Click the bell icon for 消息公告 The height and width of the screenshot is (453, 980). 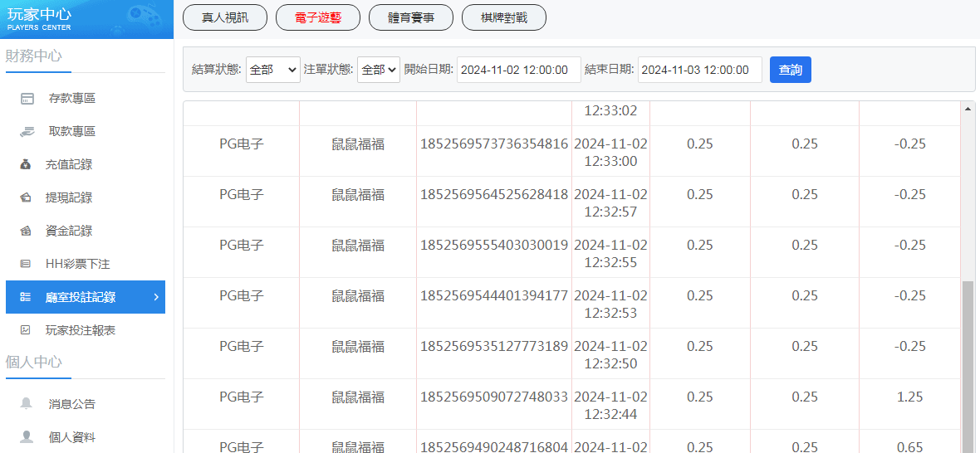click(27, 404)
